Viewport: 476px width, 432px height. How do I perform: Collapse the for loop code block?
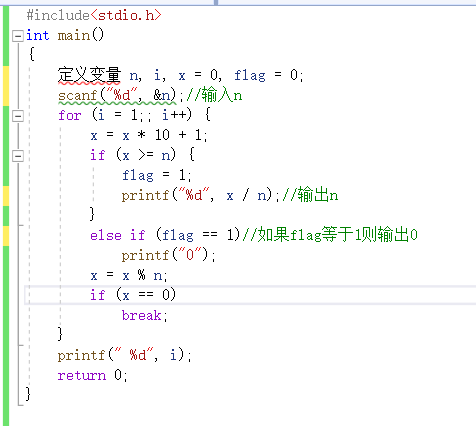[x=18, y=116]
